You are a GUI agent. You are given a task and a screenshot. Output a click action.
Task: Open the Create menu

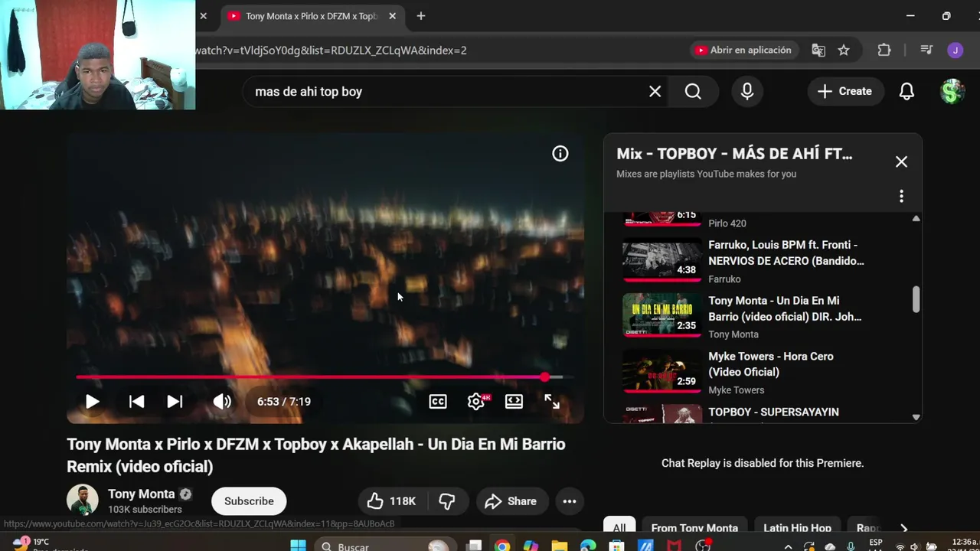(844, 92)
